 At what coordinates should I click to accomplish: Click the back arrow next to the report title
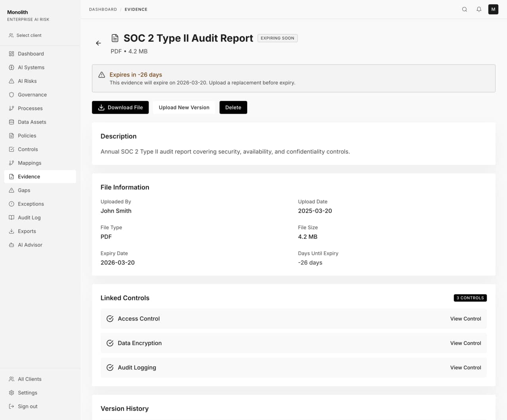click(98, 43)
